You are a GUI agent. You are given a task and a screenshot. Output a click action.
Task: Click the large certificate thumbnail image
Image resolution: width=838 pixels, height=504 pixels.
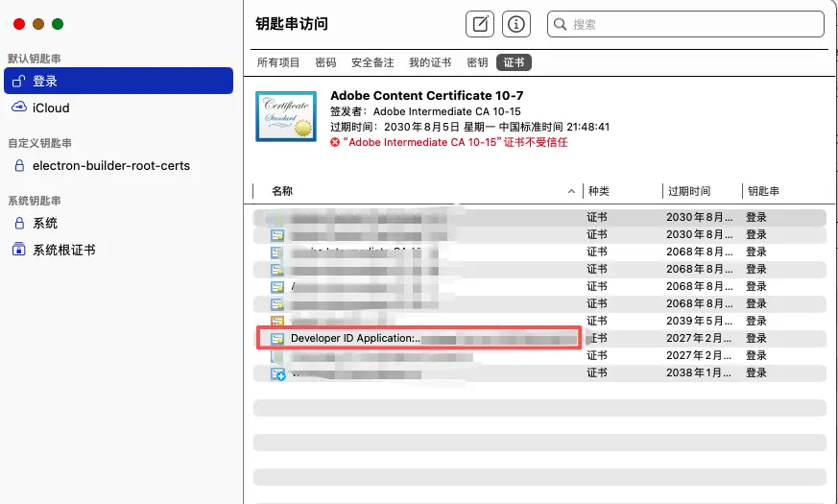point(286,116)
